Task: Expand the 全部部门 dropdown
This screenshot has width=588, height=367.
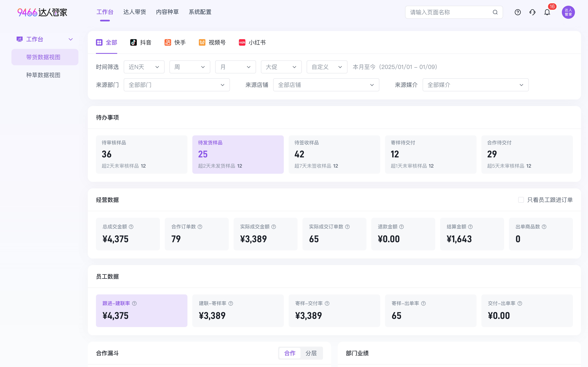Action: click(177, 85)
